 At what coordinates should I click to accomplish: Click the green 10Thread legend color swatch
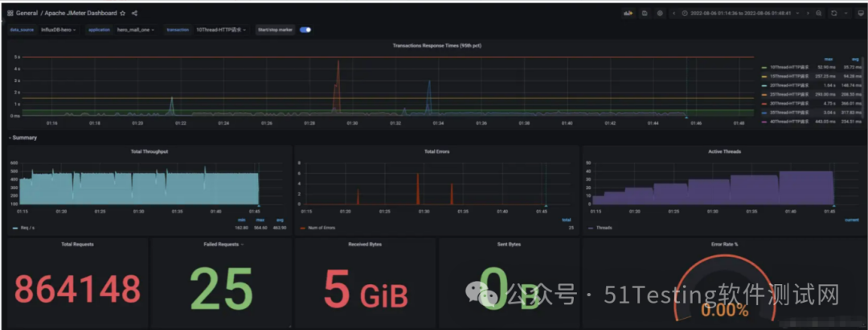[x=764, y=67]
